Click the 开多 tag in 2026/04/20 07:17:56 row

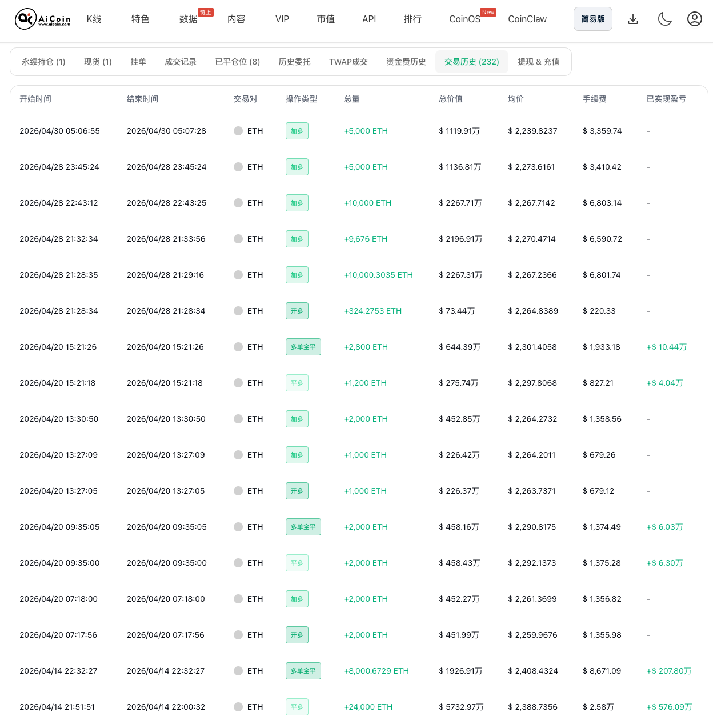point(297,635)
